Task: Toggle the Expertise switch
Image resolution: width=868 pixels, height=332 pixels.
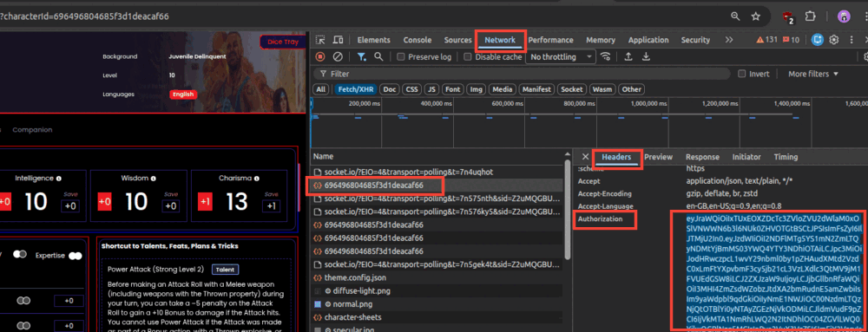Action: coord(76,256)
